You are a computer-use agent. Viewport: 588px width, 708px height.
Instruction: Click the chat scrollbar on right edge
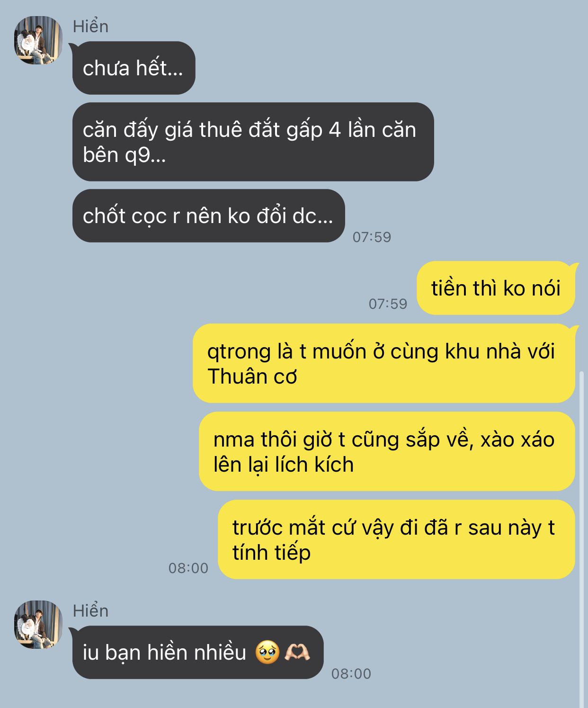click(x=582, y=540)
